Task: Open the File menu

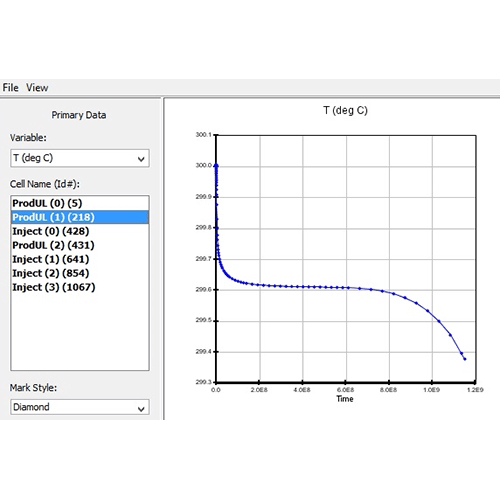Action: click(x=10, y=88)
